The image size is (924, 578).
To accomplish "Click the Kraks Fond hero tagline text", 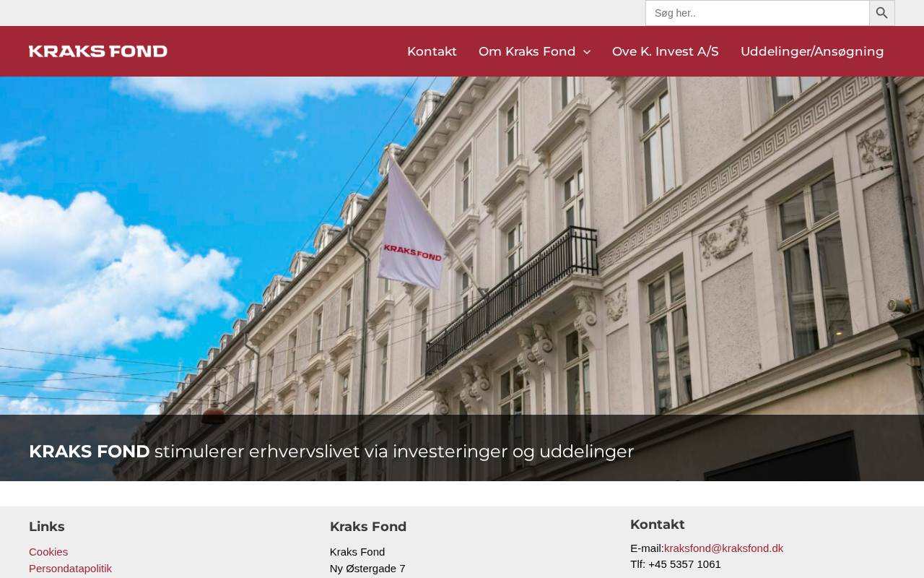I will click(x=331, y=452).
